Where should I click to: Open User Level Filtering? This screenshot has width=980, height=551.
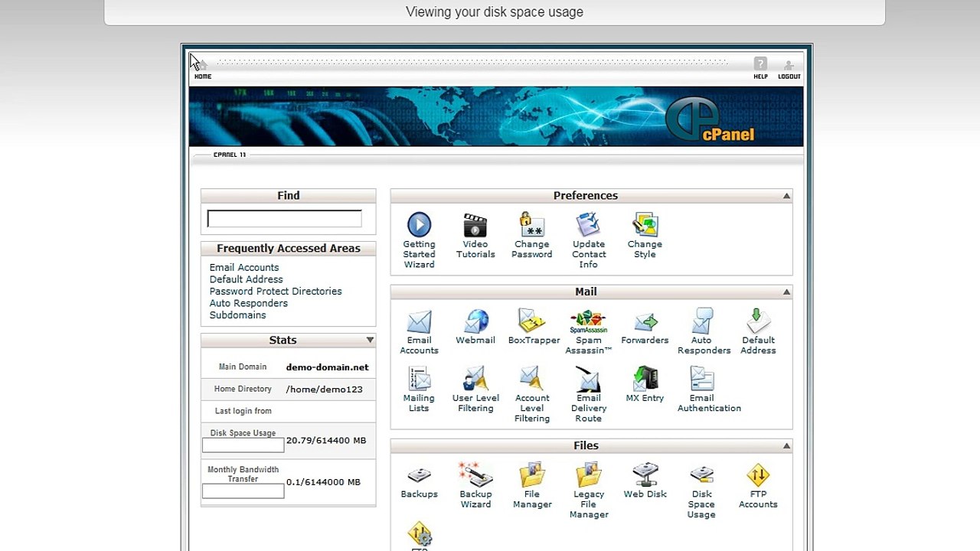point(475,390)
